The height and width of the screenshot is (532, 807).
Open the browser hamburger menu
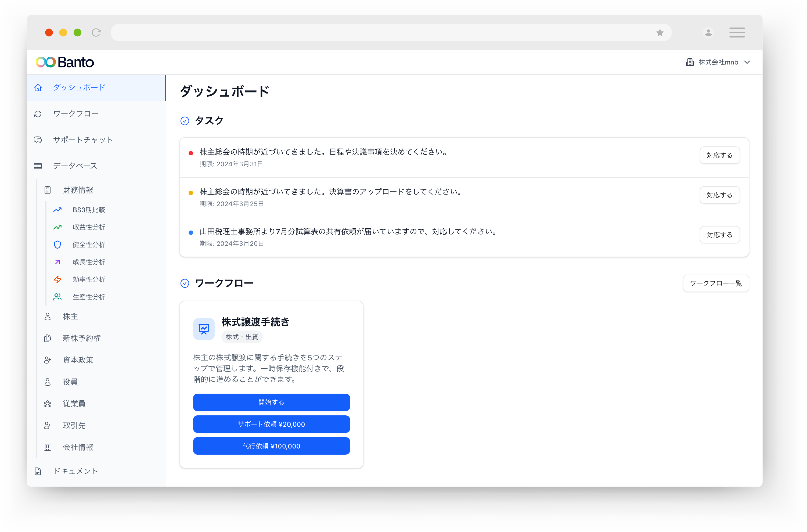tap(737, 32)
